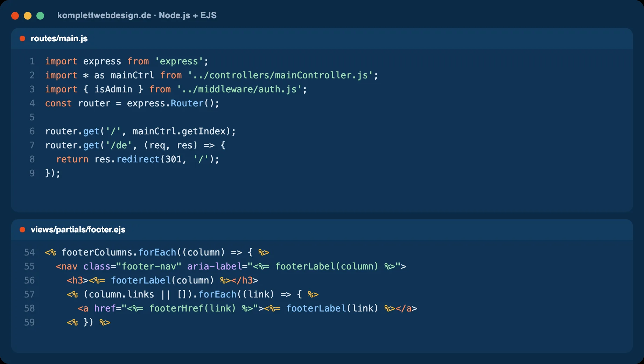Image resolution: width=644 pixels, height=364 pixels.
Task: Click column.links on line 57
Action: click(121, 294)
